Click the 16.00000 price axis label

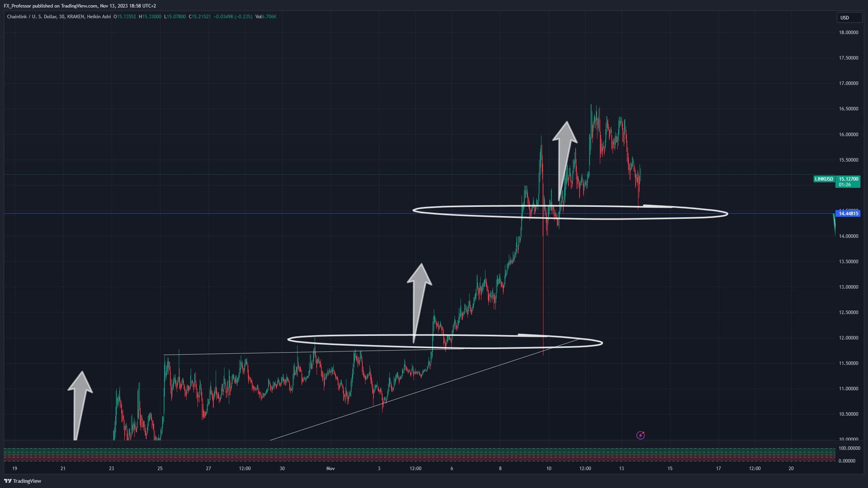pyautogui.click(x=849, y=135)
